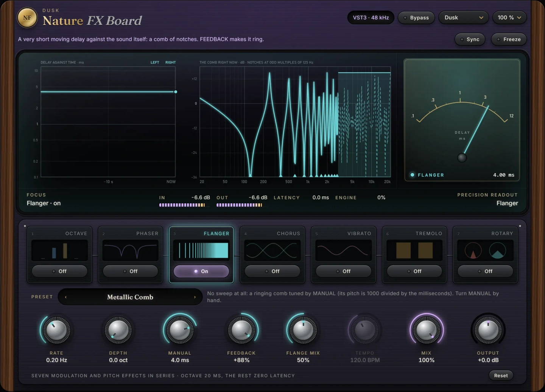This screenshot has height=392, width=545.
Task: Open the Metallic Comb preset selector
Action: tap(130, 297)
